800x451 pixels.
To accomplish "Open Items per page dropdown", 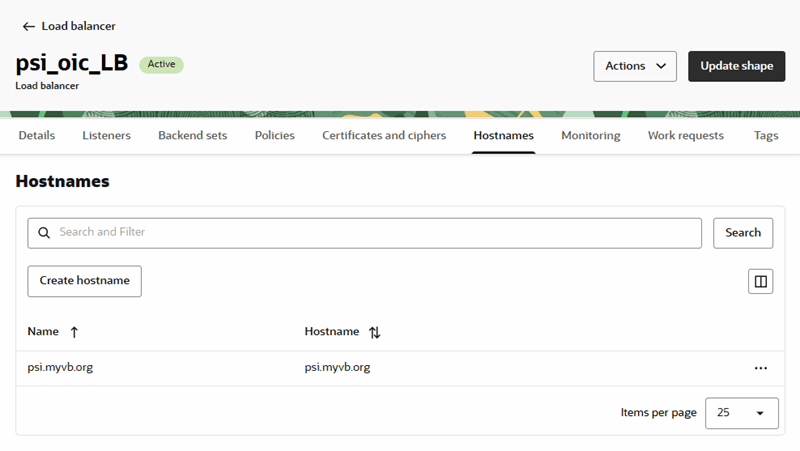I will [x=741, y=413].
